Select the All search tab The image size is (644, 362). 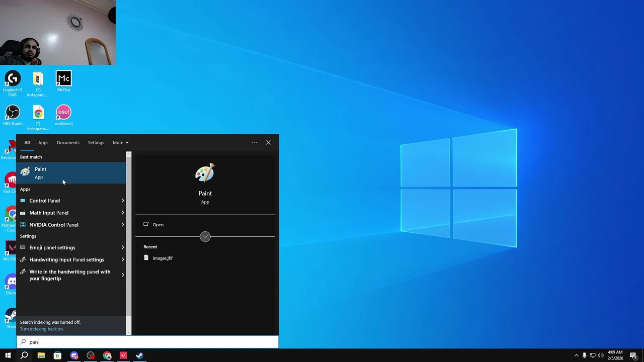27,143
